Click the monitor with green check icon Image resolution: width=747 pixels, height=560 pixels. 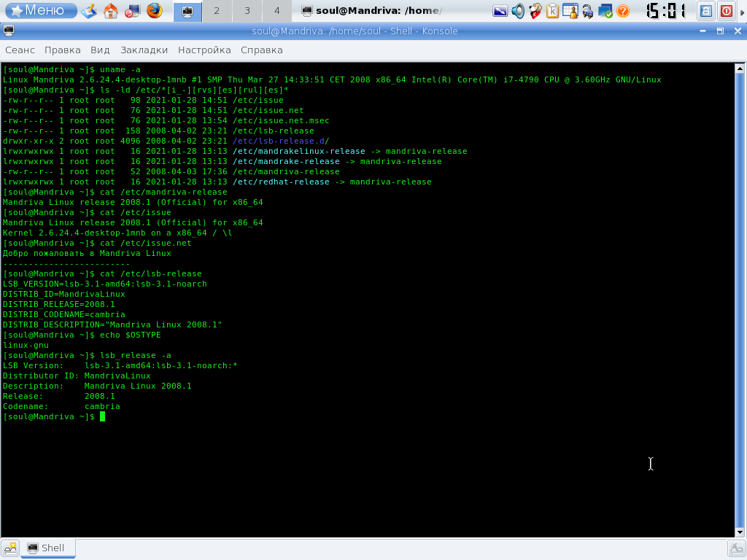click(605, 11)
